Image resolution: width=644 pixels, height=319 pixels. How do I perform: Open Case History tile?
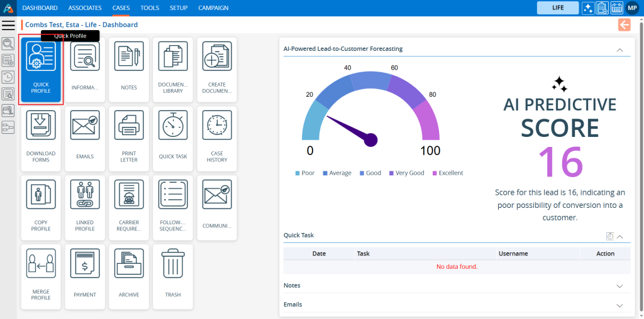(x=217, y=139)
